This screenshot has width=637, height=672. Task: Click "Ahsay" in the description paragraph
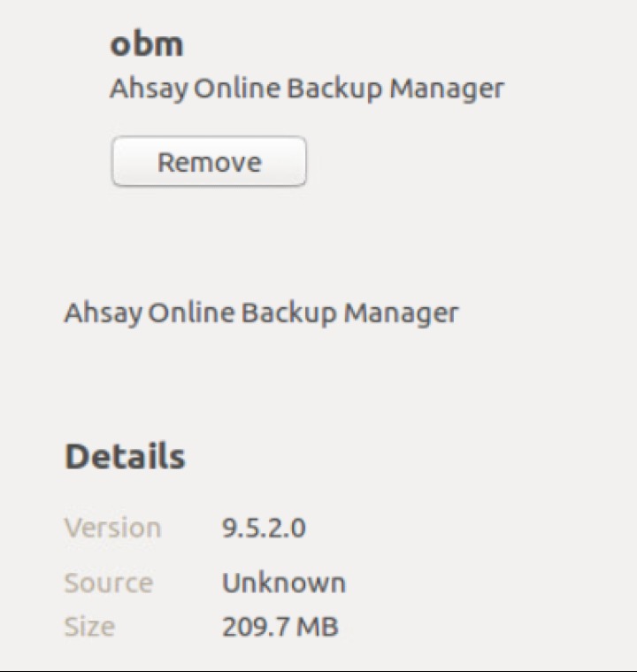[x=101, y=313]
